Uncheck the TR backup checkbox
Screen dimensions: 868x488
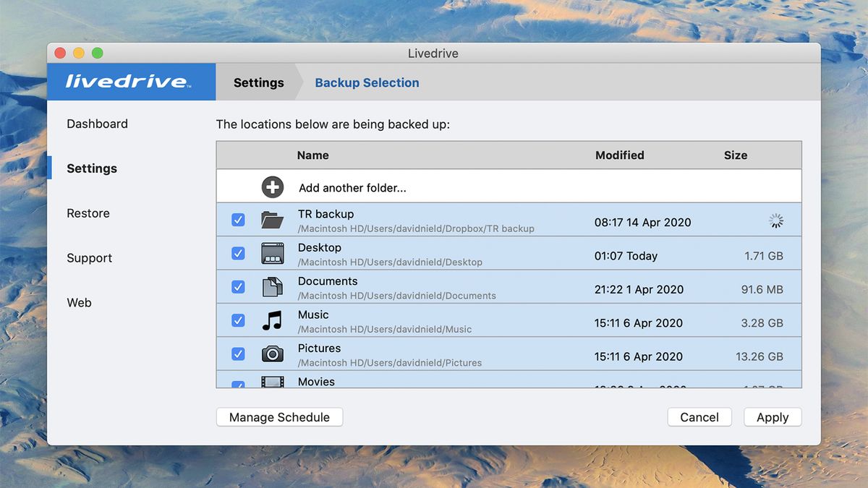click(x=238, y=220)
